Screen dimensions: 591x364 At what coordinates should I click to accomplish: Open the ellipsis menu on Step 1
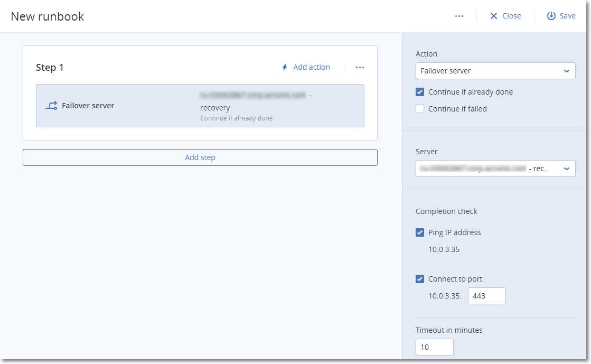click(x=360, y=67)
